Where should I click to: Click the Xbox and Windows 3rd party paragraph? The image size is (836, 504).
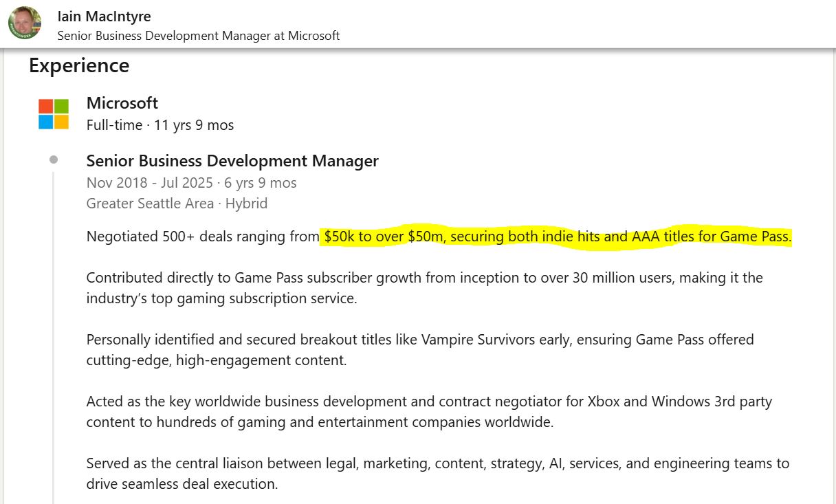pos(430,412)
